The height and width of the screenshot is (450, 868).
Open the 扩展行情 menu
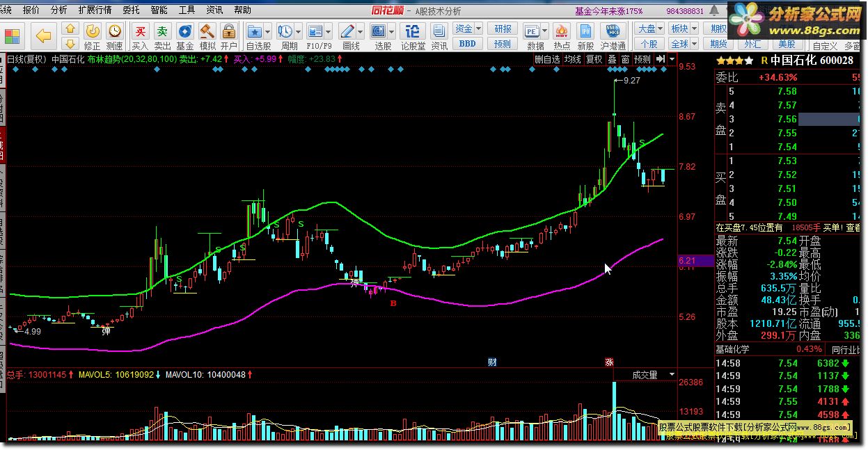point(95,10)
